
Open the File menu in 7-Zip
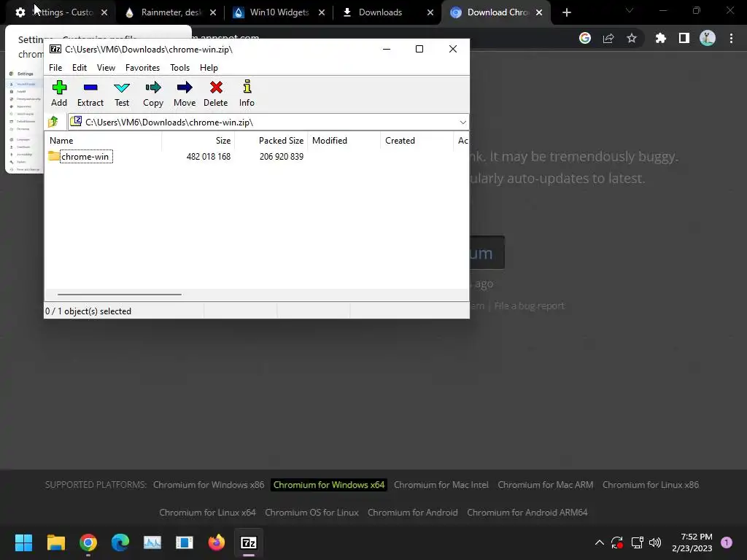pyautogui.click(x=55, y=68)
